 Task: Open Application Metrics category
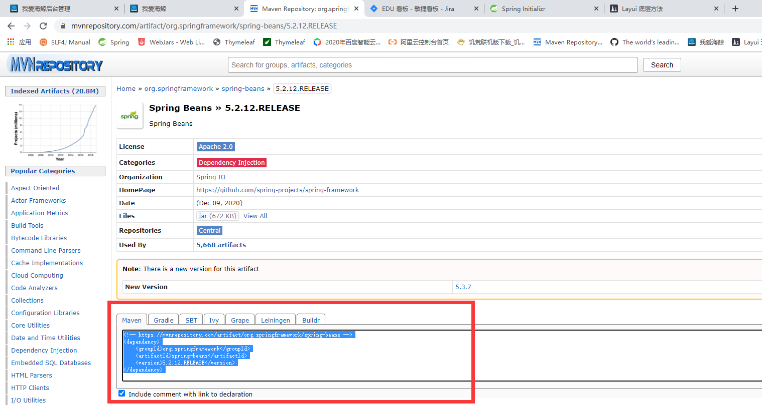tap(39, 213)
